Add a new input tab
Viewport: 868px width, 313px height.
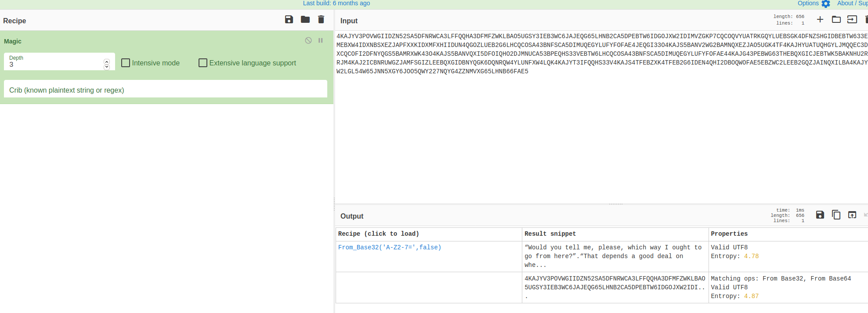[x=820, y=19]
